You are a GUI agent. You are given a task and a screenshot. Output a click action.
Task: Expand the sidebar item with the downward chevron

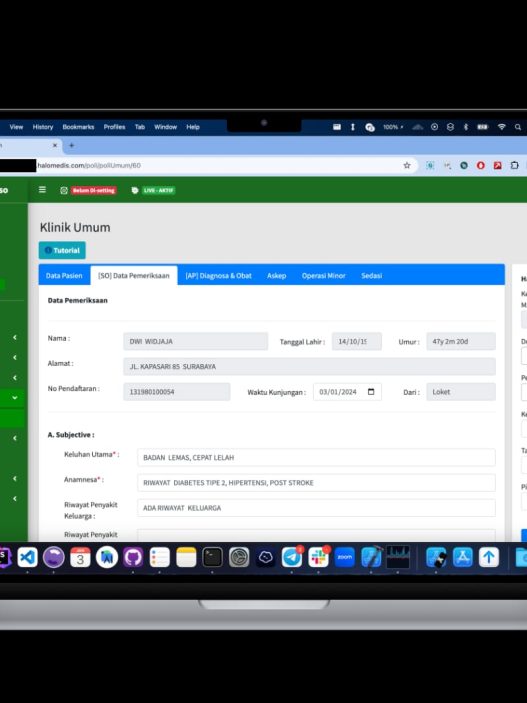click(15, 397)
